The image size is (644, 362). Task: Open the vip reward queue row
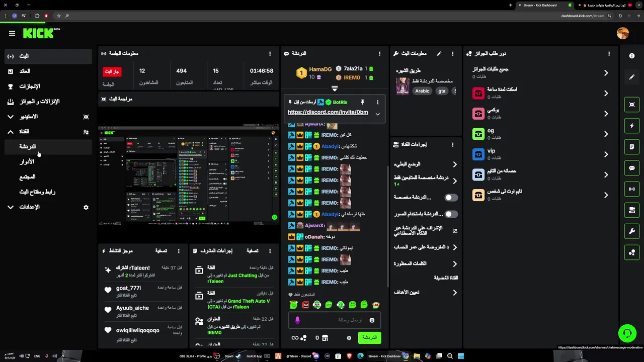click(541, 154)
